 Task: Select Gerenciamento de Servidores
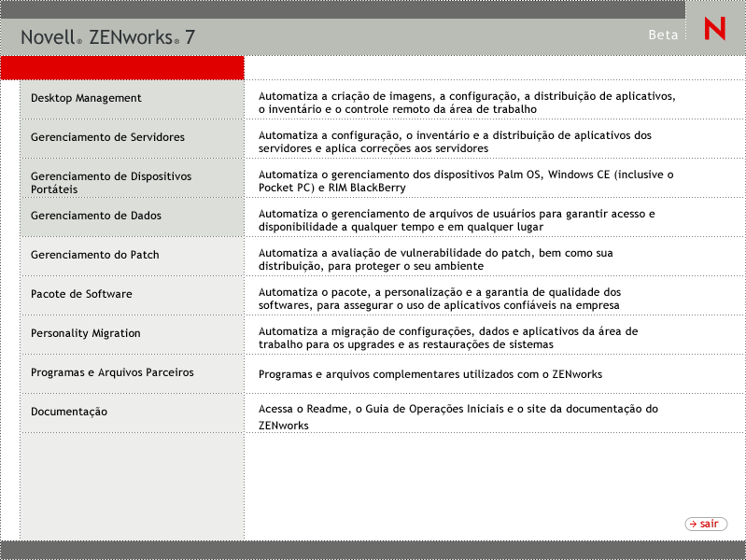[x=133, y=138]
